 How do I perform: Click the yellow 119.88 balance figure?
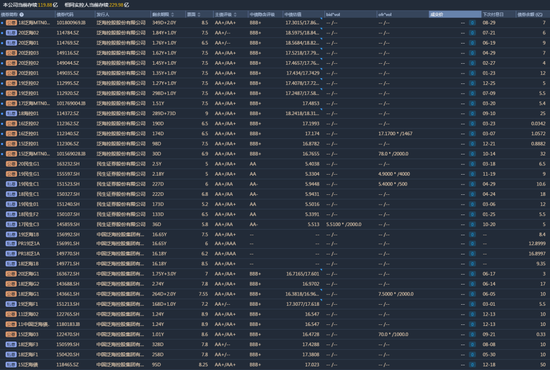click(45, 5)
